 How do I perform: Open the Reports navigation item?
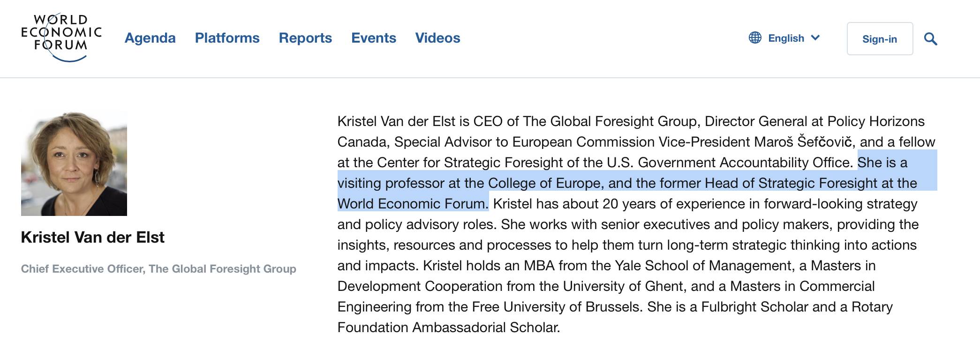tap(305, 38)
